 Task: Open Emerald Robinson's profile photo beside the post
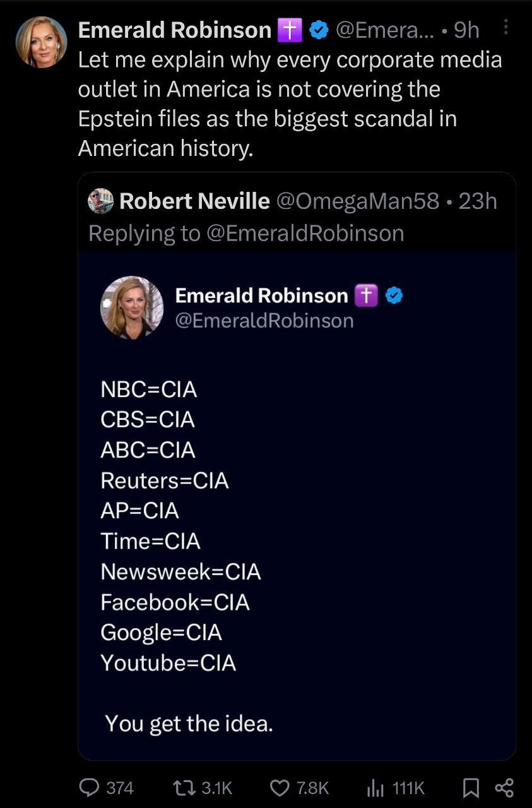(x=41, y=42)
